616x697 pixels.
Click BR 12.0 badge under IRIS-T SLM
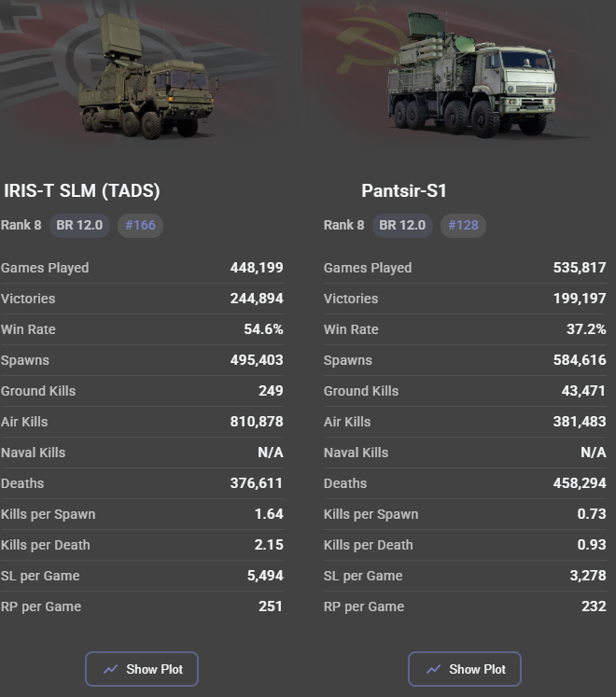[80, 225]
